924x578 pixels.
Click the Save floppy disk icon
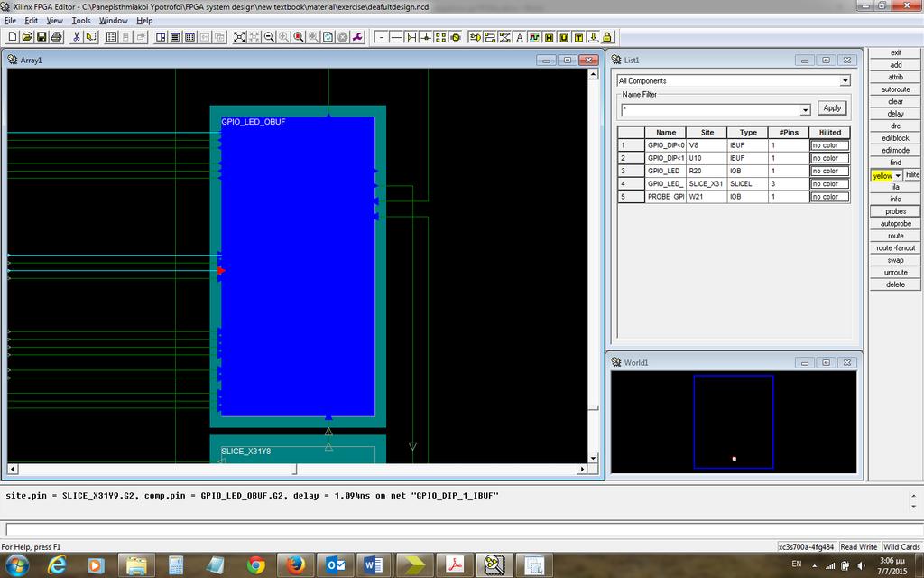[x=42, y=37]
